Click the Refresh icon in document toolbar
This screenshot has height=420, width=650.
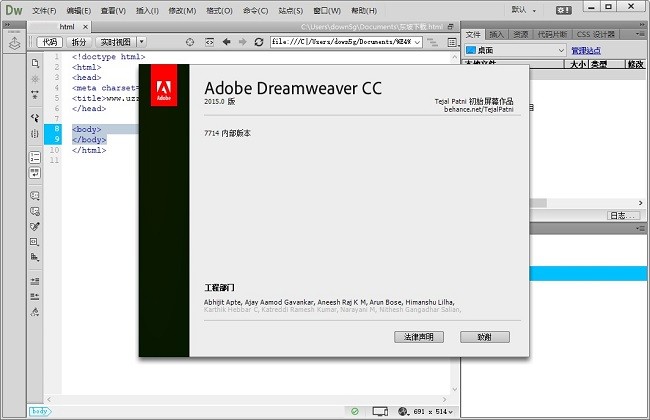pos(259,42)
